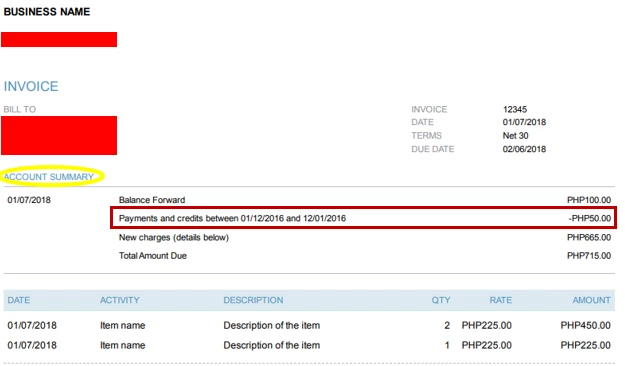Click invoice date 01/07/2018 in header
The image size is (625, 366).
(x=524, y=122)
